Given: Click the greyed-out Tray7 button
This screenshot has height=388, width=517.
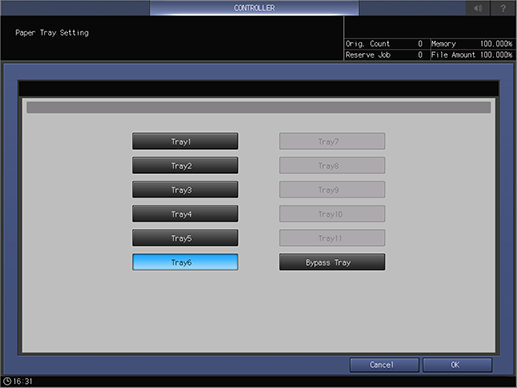Looking at the screenshot, I should tap(332, 141).
